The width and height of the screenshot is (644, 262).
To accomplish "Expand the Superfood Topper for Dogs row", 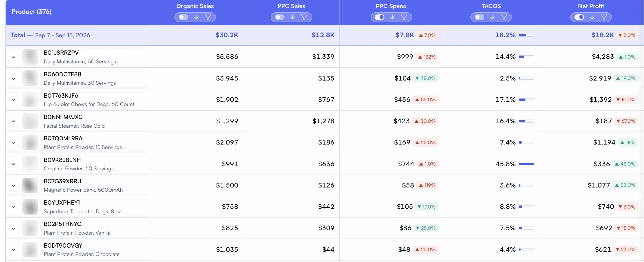I will pos(14,207).
